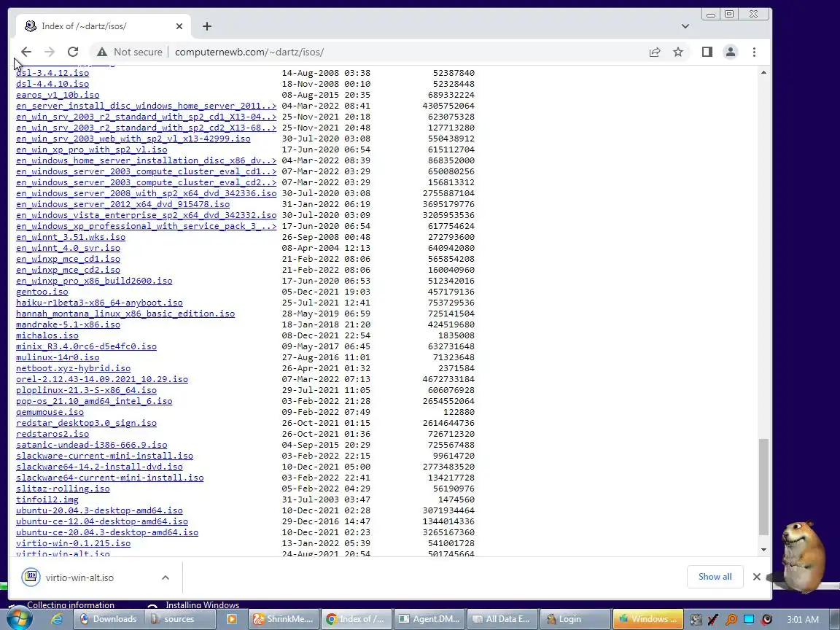840x630 pixels.
Task: Switch to the Login taskbar window
Action: coord(575,619)
